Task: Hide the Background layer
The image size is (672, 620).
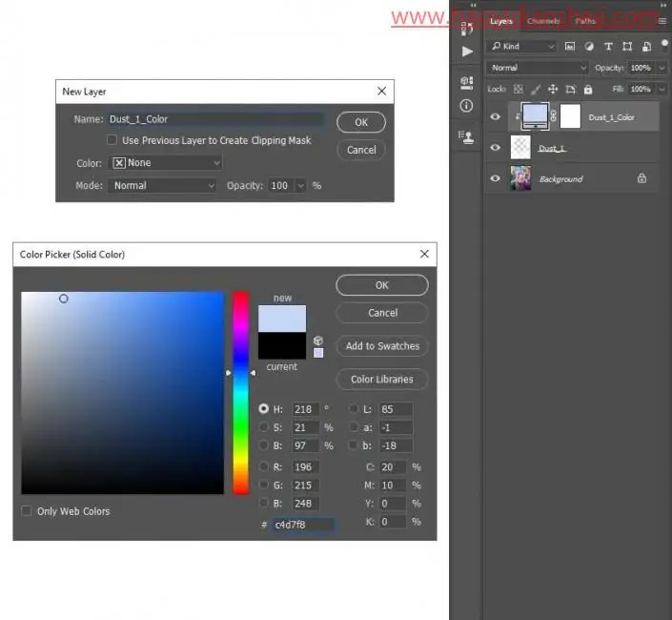Action: tap(495, 178)
